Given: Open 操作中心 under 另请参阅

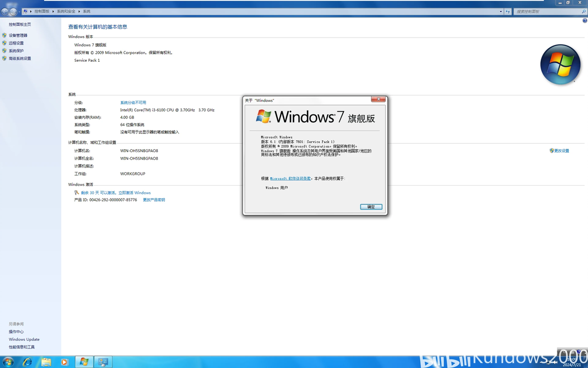Looking at the screenshot, I should click(x=16, y=331).
